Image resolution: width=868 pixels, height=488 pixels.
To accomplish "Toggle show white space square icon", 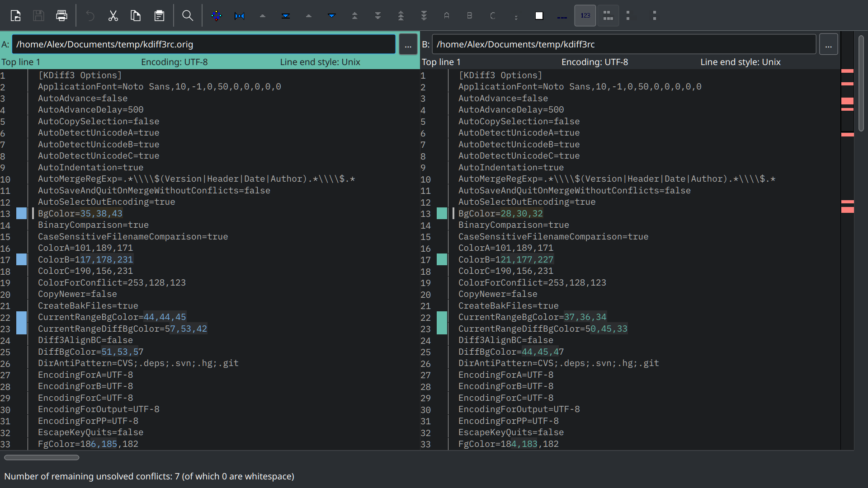I will point(539,16).
